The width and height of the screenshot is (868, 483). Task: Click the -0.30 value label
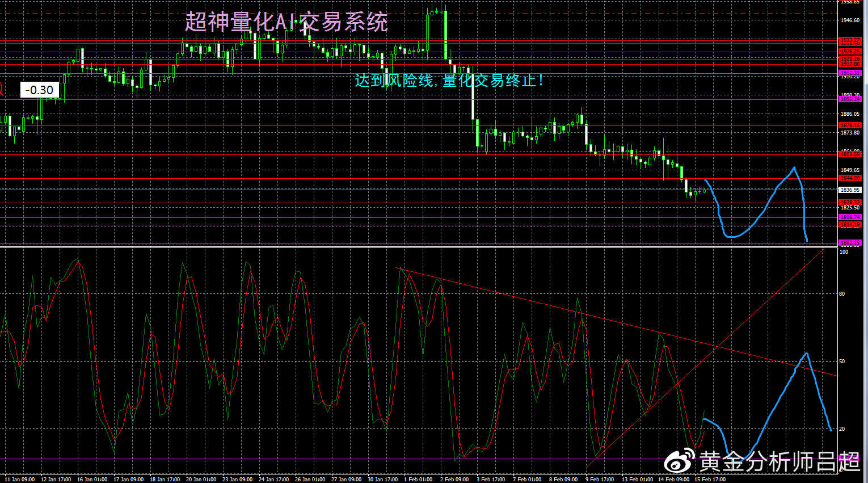40,90
